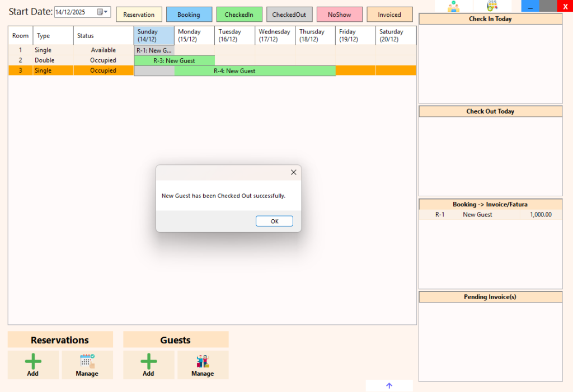Image resolution: width=573 pixels, height=392 pixels.
Task: Click the blue up arrow at bottom
Action: point(389,386)
